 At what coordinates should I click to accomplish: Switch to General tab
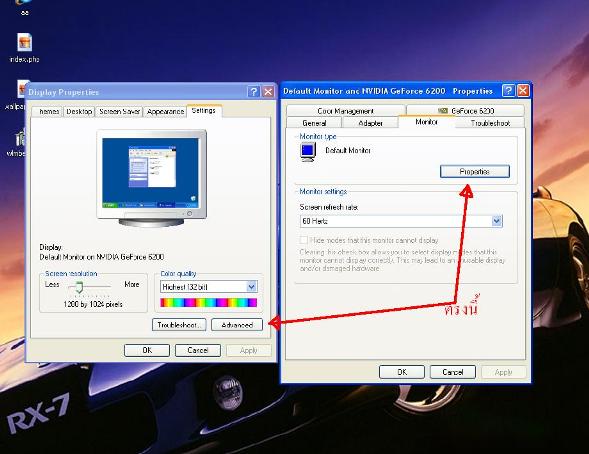pos(314,123)
